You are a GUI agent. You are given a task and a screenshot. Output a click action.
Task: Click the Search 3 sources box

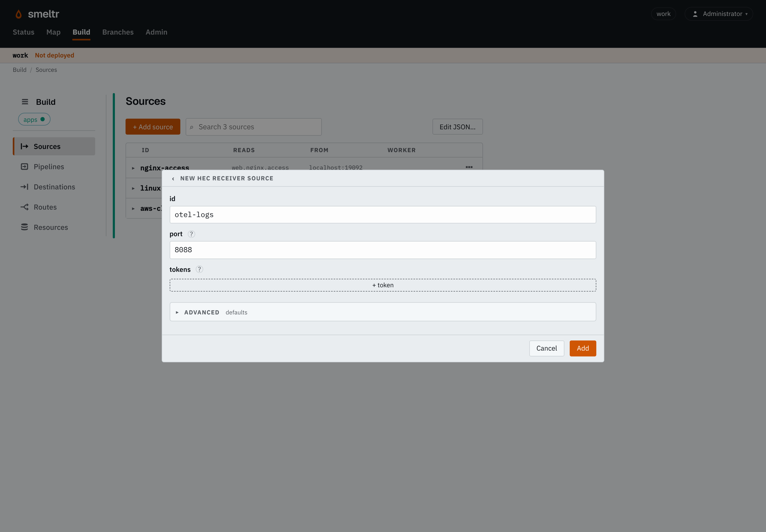click(254, 127)
